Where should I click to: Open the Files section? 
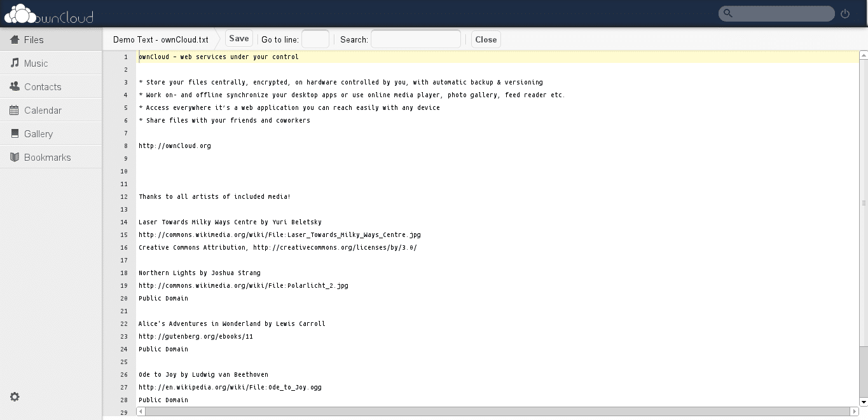(x=51, y=39)
